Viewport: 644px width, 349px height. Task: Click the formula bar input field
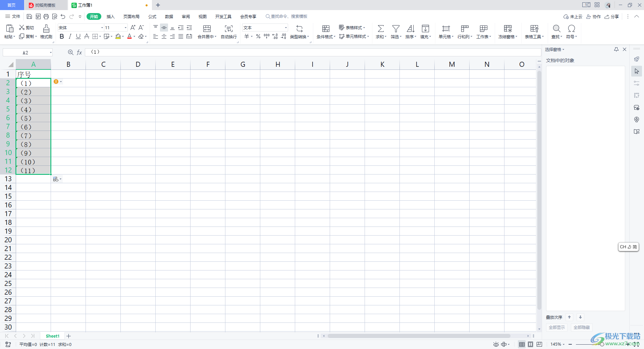tap(313, 52)
